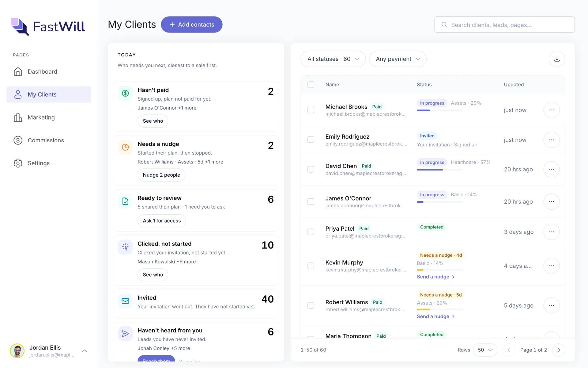Click the Needs a nudge clock icon
The width and height of the screenshot is (588, 368).
tap(125, 147)
